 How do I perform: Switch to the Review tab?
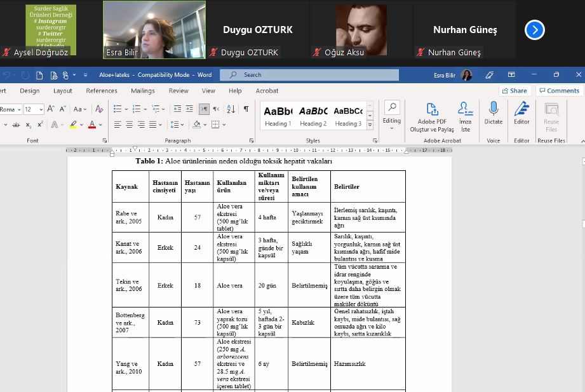(x=178, y=91)
